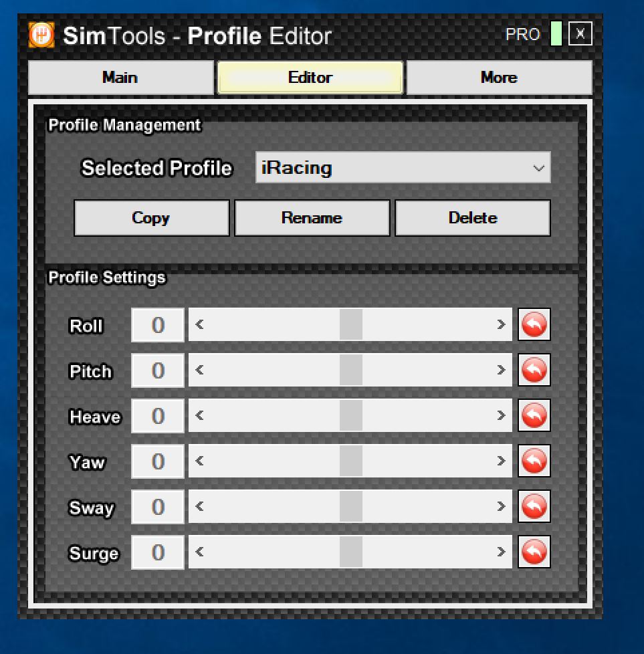The width and height of the screenshot is (644, 654).
Task: Close the Profile Editor window
Action: pos(580,33)
